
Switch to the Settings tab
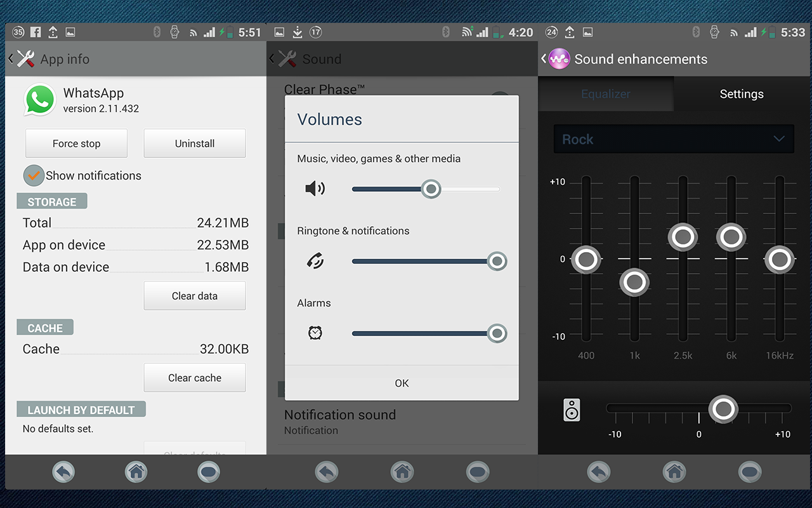(x=742, y=94)
